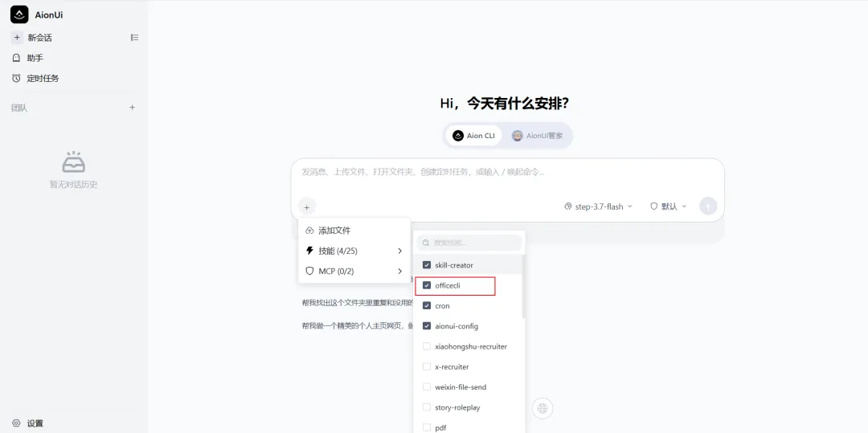868x433 pixels.
Task: Click the 团队 section label
Action: pos(19,108)
